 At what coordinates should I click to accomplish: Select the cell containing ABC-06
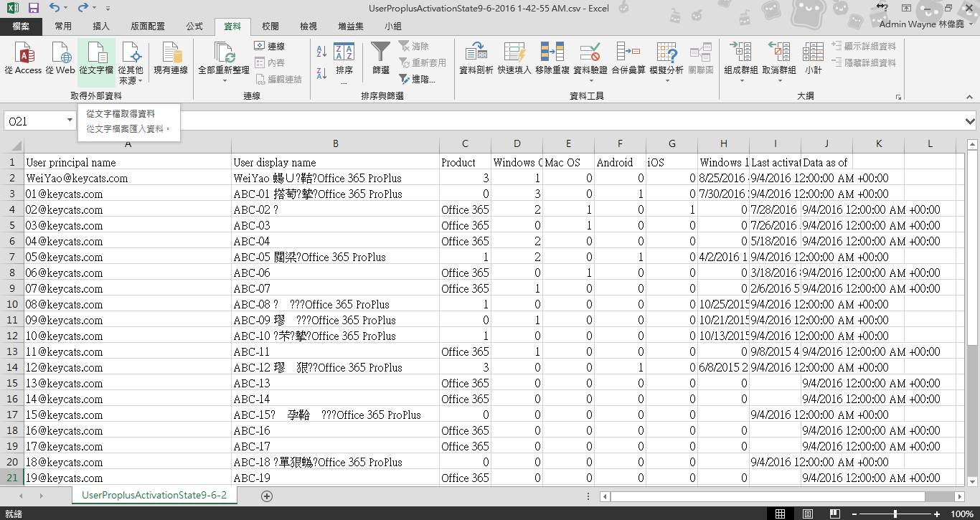[x=336, y=273]
